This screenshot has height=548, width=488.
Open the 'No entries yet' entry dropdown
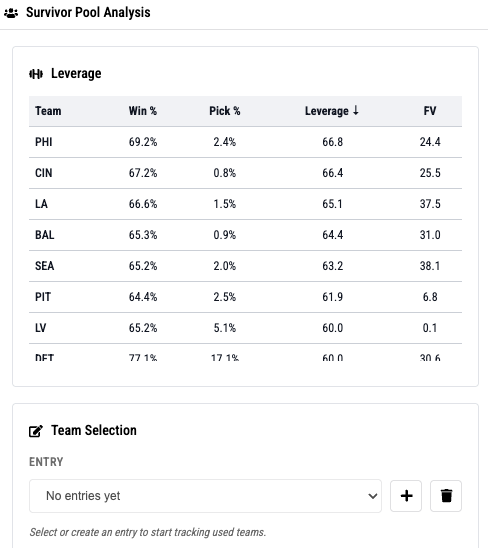pos(205,496)
